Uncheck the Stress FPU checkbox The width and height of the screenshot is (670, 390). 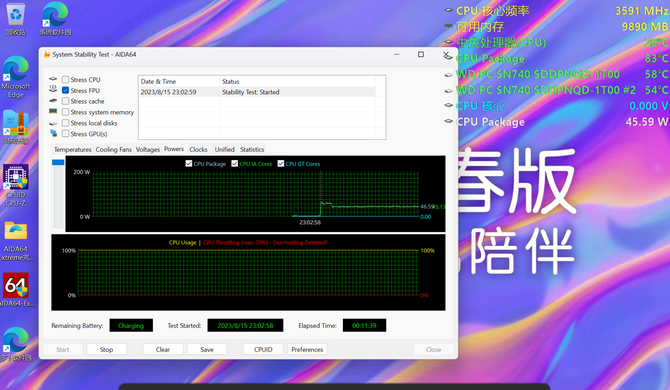[65, 90]
